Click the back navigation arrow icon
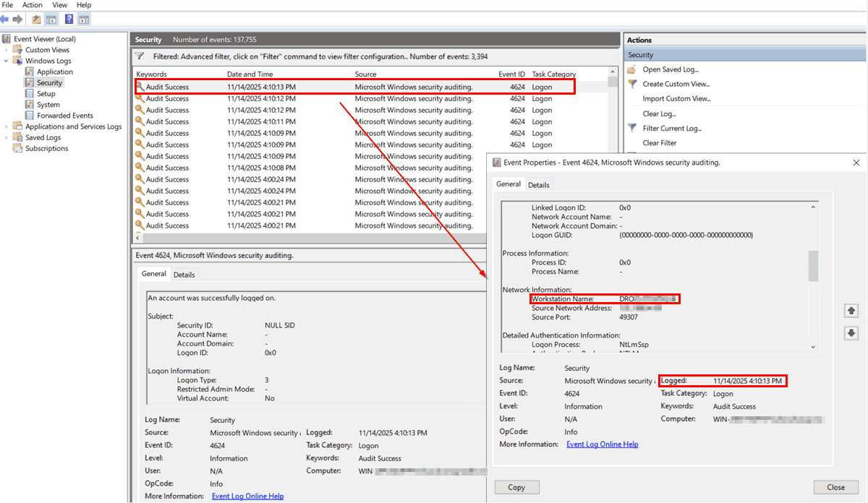Image resolution: width=868 pixels, height=503 pixels. [5, 19]
